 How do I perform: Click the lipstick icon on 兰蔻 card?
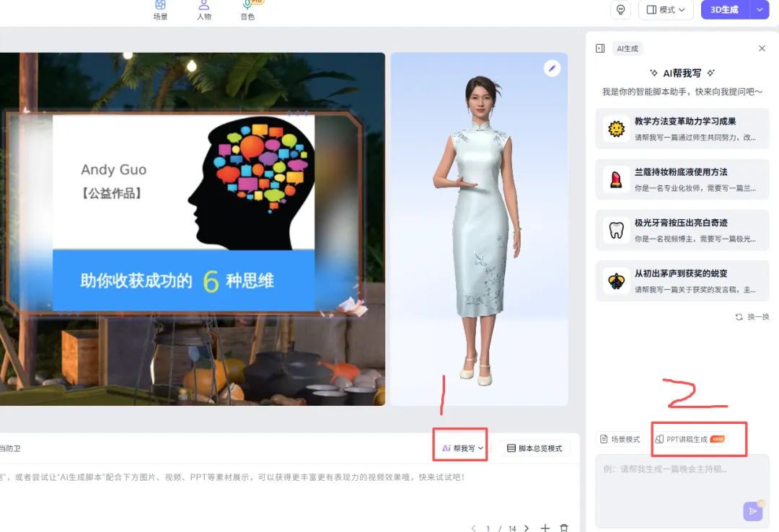[616, 179]
